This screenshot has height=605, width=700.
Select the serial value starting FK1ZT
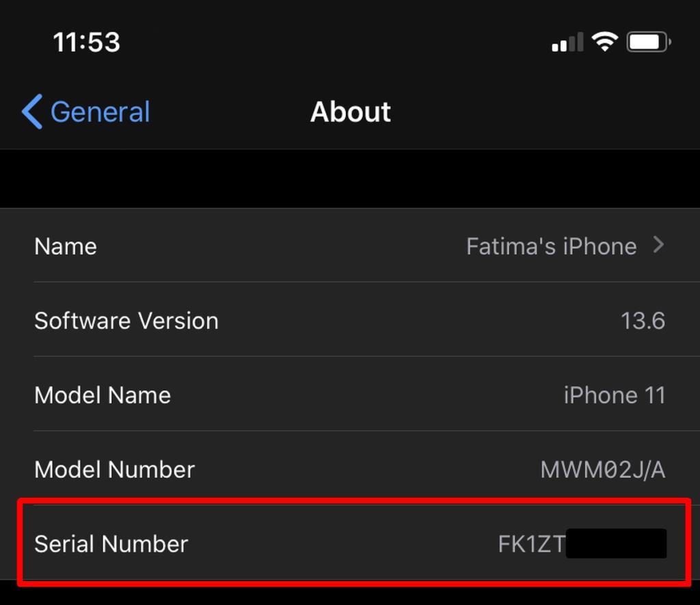point(557,543)
